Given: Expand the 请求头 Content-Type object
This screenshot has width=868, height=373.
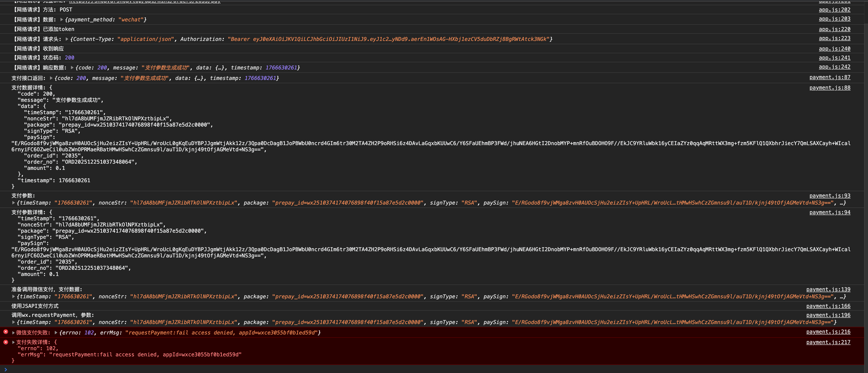Looking at the screenshot, I should 67,39.
